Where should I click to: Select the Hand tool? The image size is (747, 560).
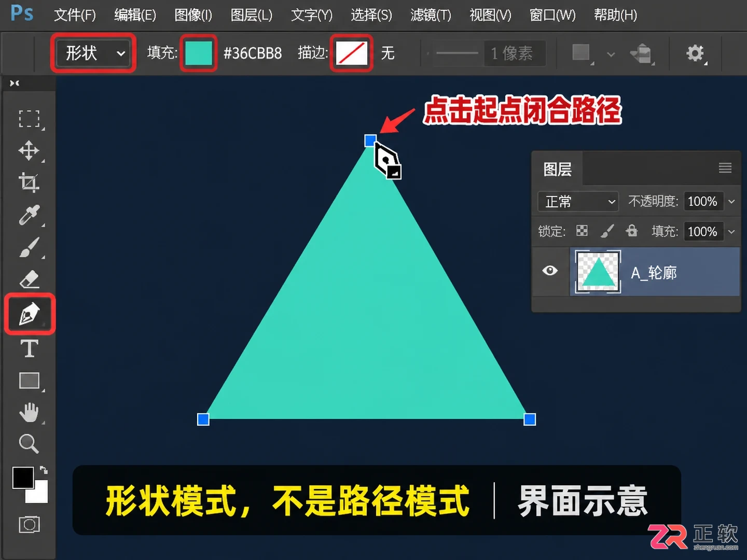(x=29, y=413)
